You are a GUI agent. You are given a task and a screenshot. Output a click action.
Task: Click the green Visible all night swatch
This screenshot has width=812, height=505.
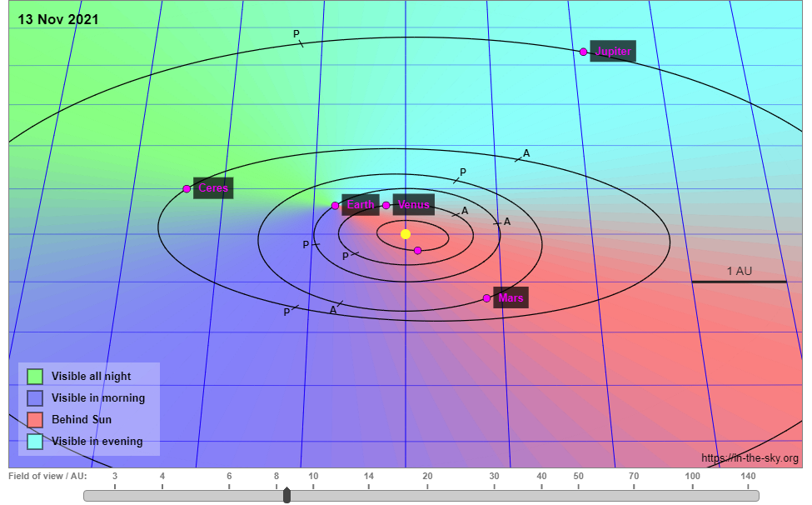[35, 377]
